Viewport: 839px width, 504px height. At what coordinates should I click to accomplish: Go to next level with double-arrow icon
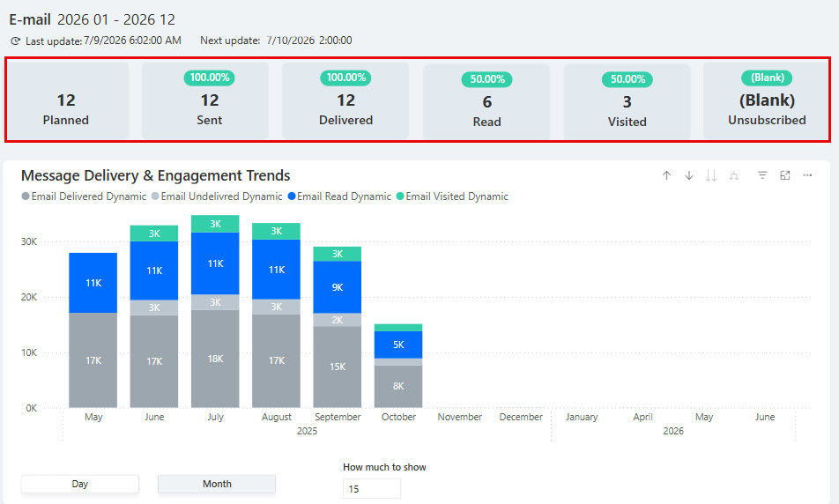point(711,175)
